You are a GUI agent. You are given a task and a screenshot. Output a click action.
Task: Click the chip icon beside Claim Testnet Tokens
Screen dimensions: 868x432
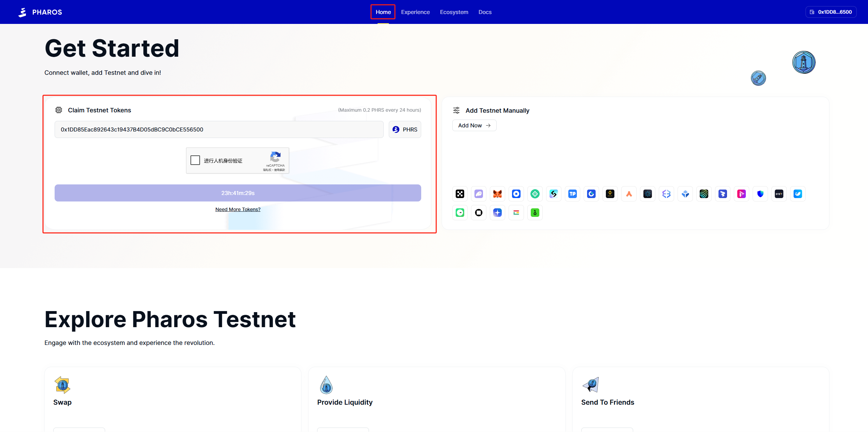[x=59, y=110]
